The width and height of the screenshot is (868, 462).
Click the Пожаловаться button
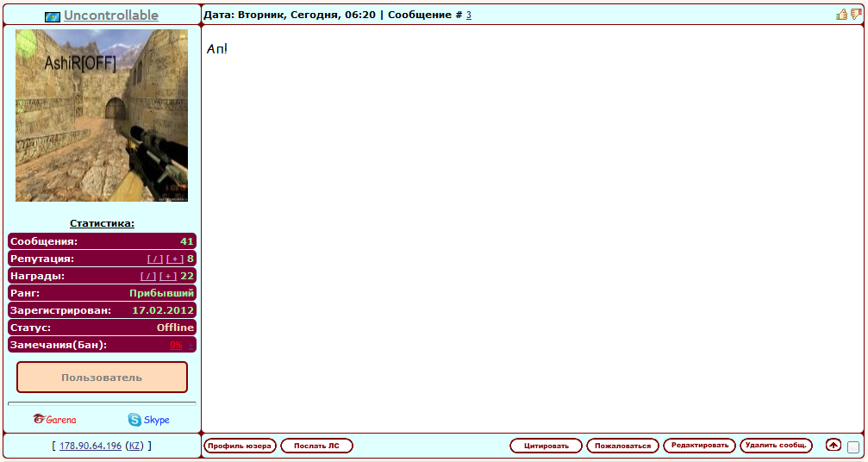pos(622,446)
